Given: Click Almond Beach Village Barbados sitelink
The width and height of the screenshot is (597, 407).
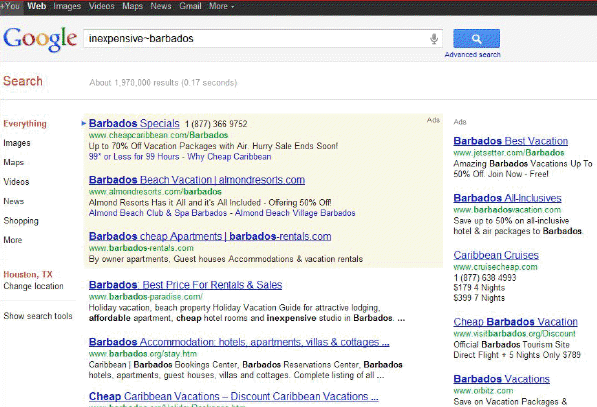Looking at the screenshot, I should click(x=295, y=213).
